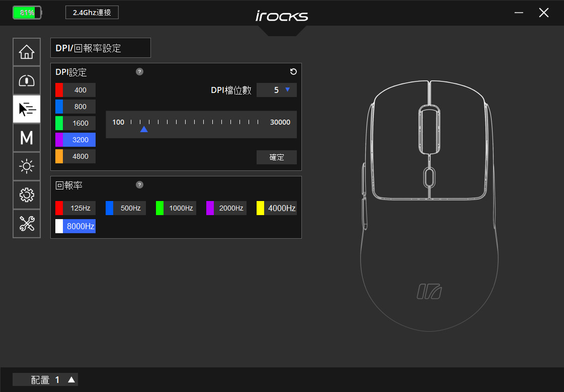Click the purple color swatch for 3200 DPI
This screenshot has width=564, height=392.
click(x=59, y=140)
